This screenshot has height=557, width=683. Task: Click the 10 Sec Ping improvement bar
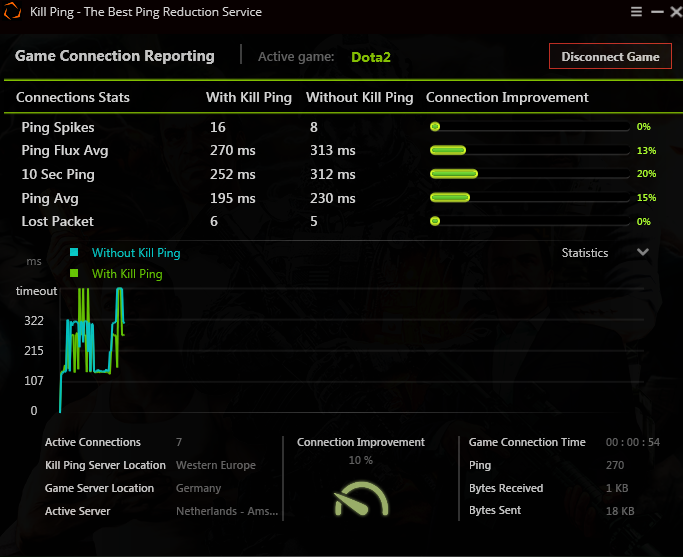point(530,174)
